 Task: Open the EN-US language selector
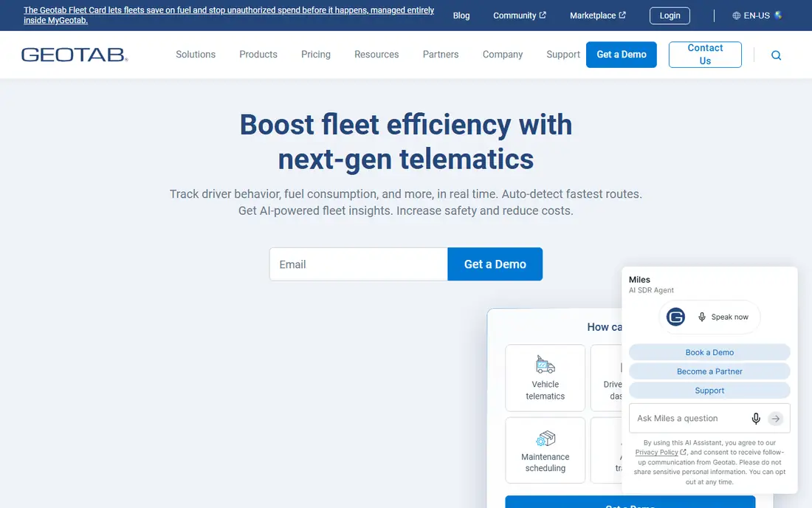coord(757,16)
